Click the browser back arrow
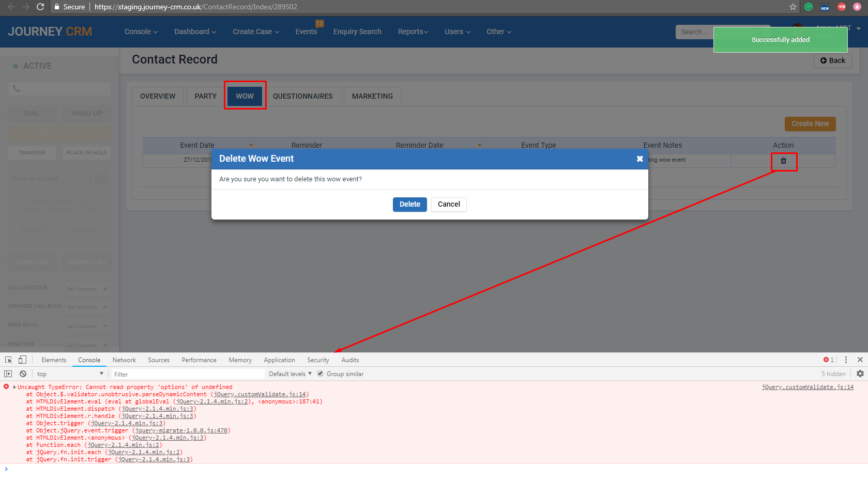 click(x=11, y=7)
